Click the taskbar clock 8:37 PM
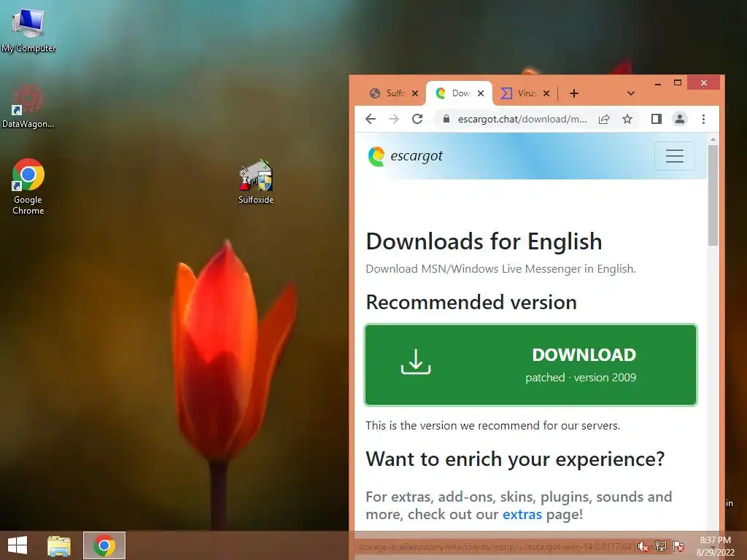This screenshot has height=560, width=747. coord(715,546)
